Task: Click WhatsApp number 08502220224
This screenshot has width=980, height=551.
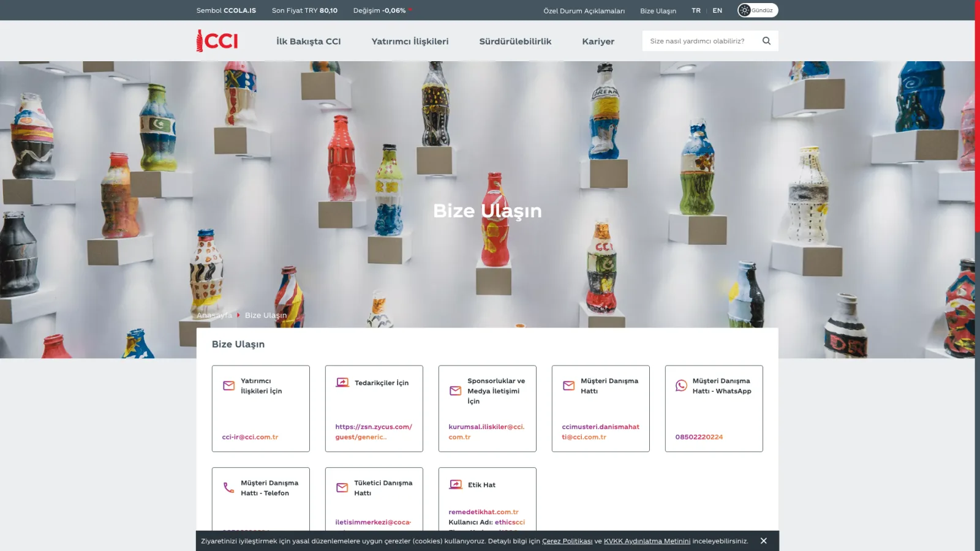Action: click(x=699, y=437)
